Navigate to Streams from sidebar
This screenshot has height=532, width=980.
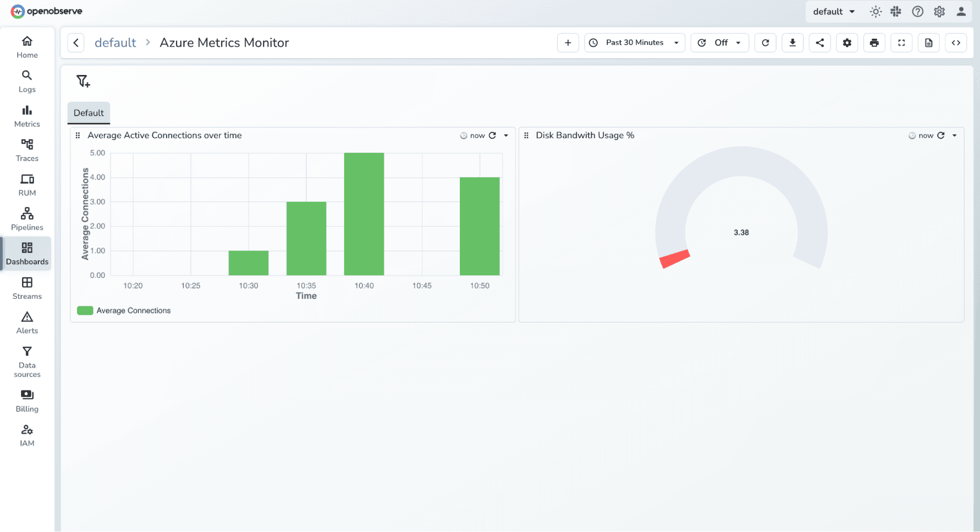(26, 288)
